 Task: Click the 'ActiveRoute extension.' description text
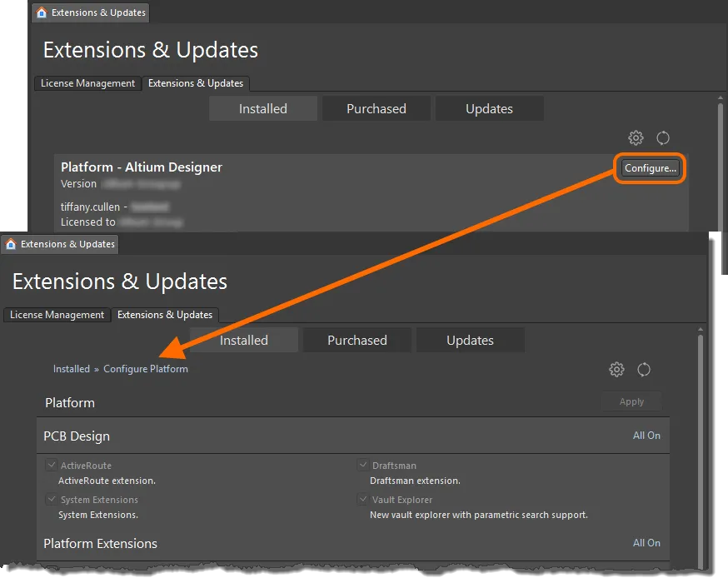107,481
